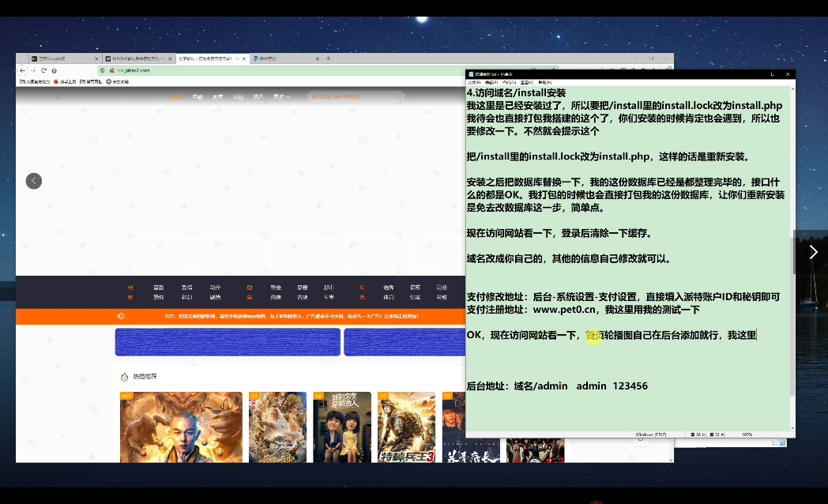Expand the 更多 dropdown in website header

[281, 96]
